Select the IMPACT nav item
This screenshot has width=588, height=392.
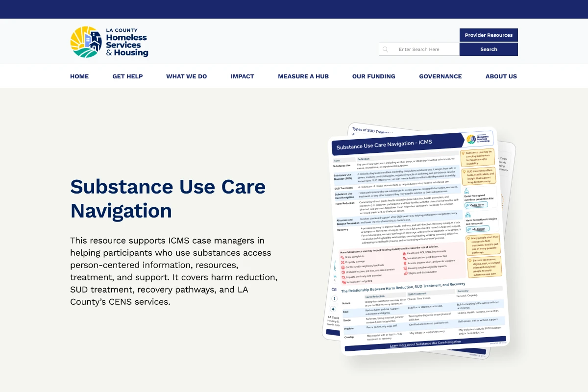(x=242, y=76)
